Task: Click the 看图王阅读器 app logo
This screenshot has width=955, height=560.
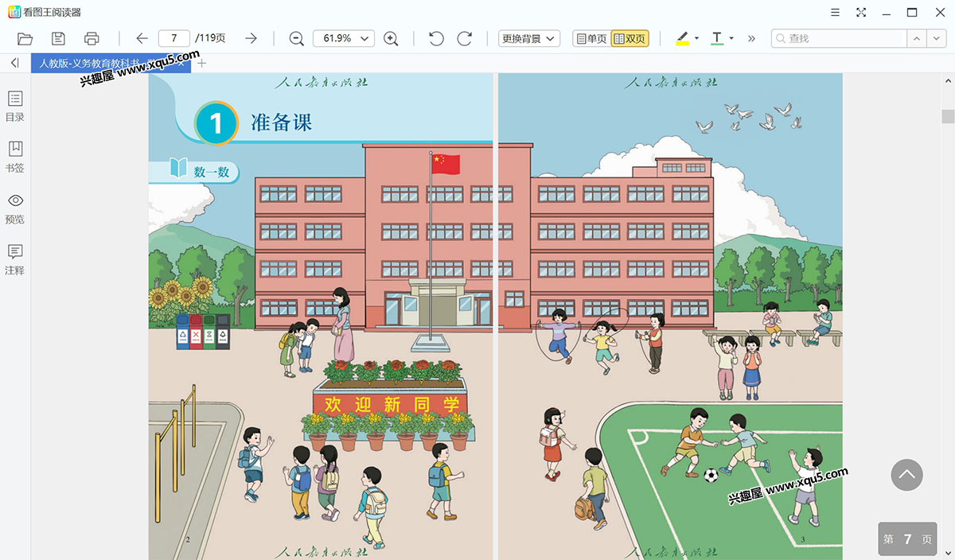Action: click(x=14, y=12)
